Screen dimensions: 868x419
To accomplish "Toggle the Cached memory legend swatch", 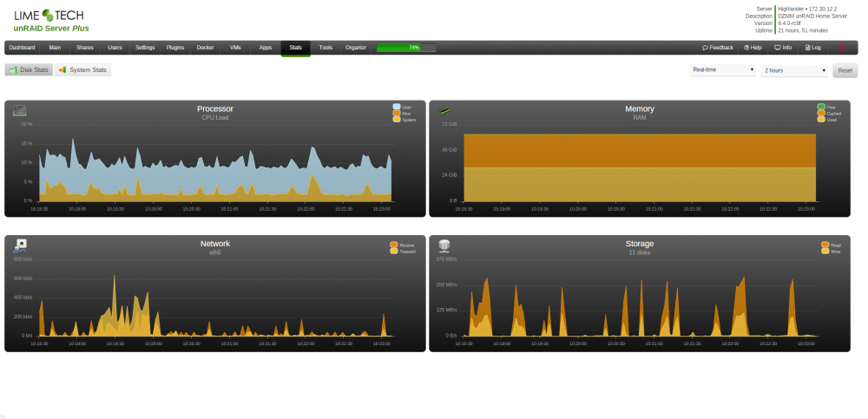I will click(x=821, y=113).
